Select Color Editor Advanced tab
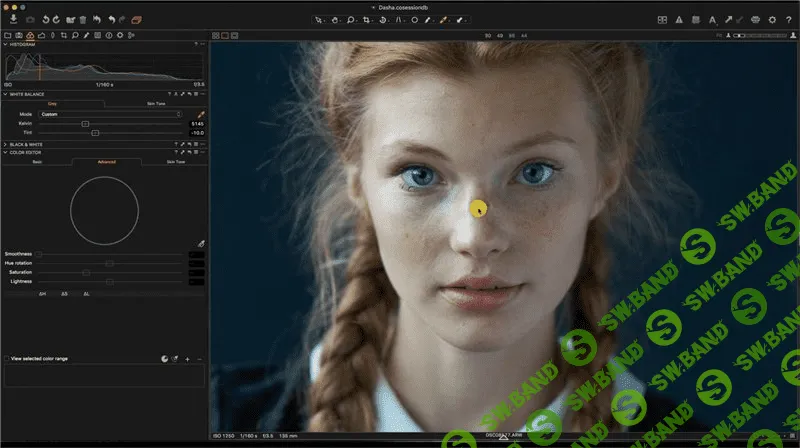 pos(107,162)
